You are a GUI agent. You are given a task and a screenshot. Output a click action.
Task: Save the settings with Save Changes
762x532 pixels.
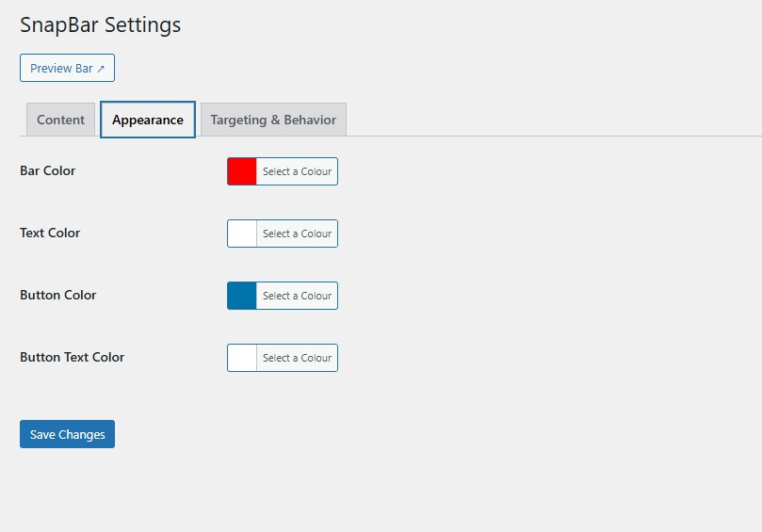click(67, 434)
